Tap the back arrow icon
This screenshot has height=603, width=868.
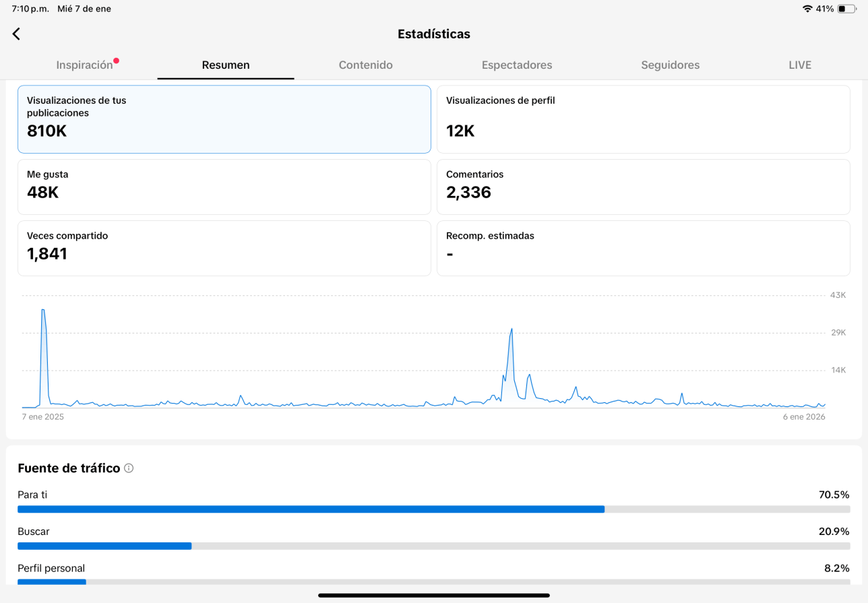click(x=16, y=34)
